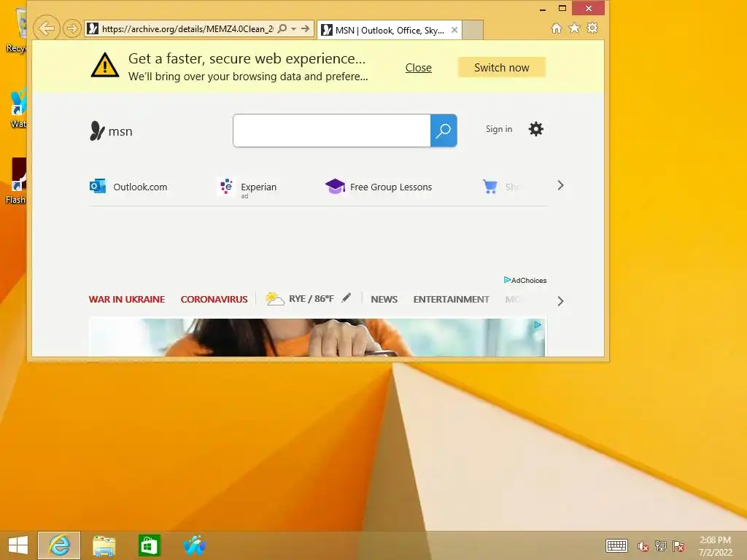This screenshot has height=560, width=747.
Task: Click the Experian logo icon
Action: [x=226, y=186]
